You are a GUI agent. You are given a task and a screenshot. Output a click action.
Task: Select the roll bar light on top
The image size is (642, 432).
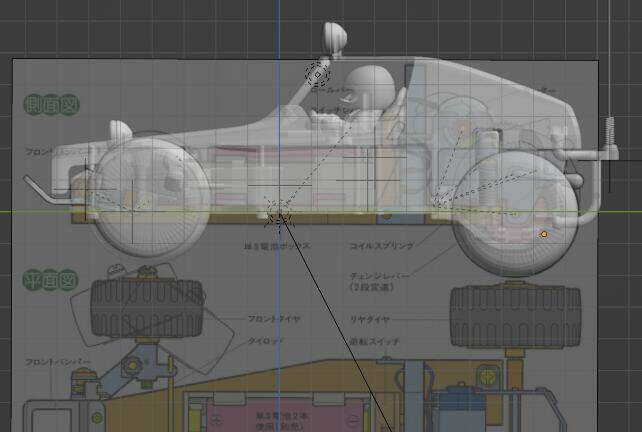point(336,38)
